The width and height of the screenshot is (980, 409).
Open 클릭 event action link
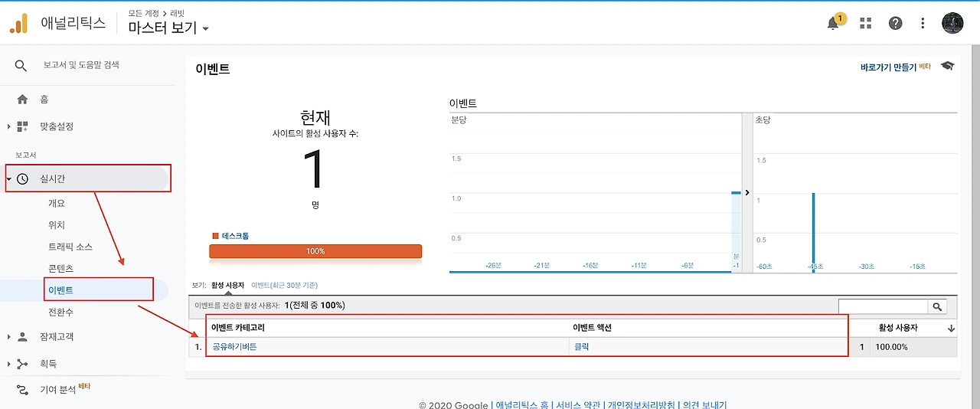pos(582,347)
